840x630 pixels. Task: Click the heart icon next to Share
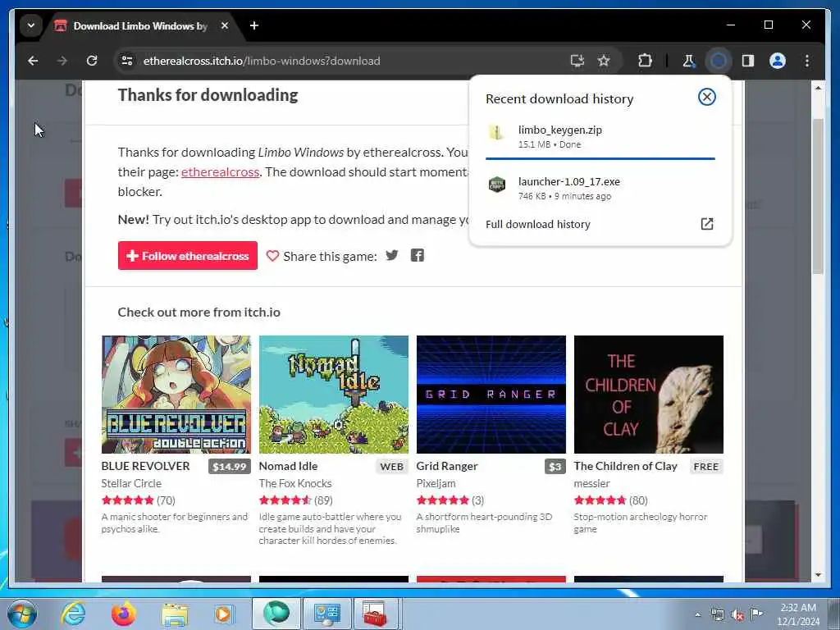tap(272, 256)
